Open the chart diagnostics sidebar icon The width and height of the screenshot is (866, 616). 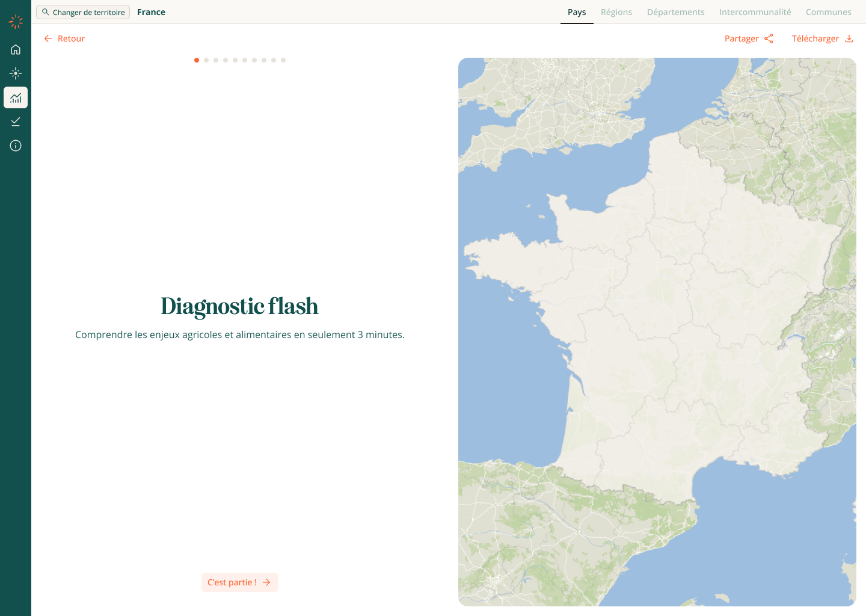(16, 97)
